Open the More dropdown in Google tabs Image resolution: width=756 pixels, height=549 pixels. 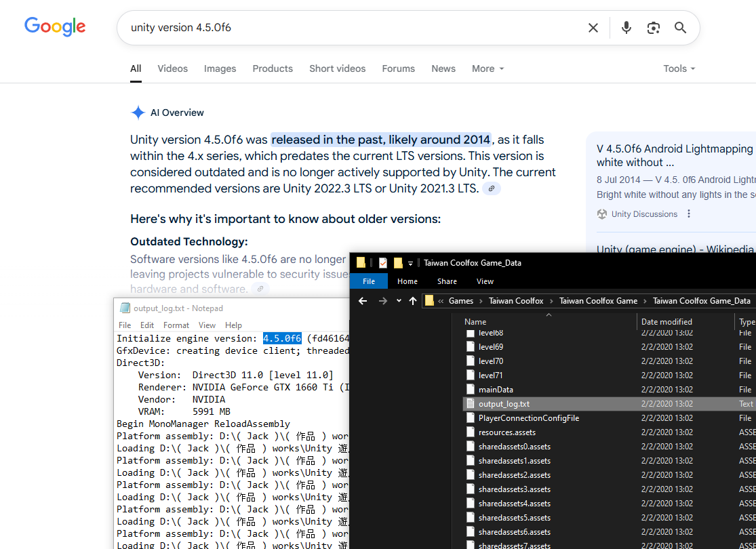[488, 69]
